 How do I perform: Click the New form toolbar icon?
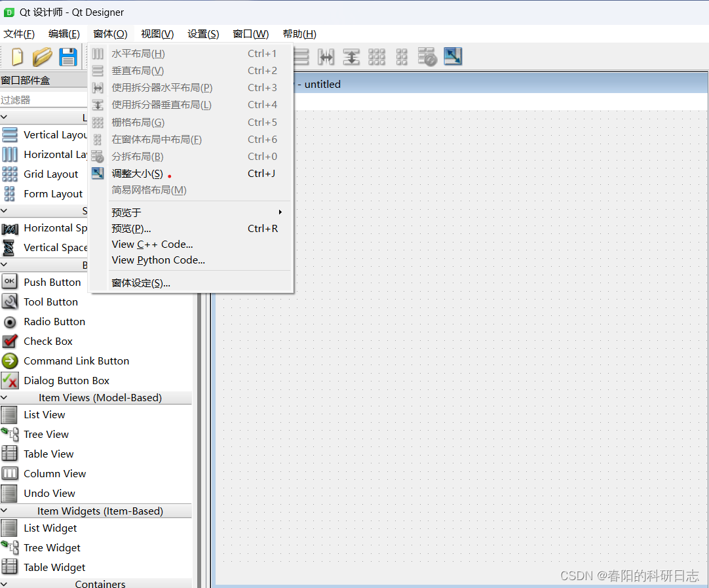coord(17,57)
